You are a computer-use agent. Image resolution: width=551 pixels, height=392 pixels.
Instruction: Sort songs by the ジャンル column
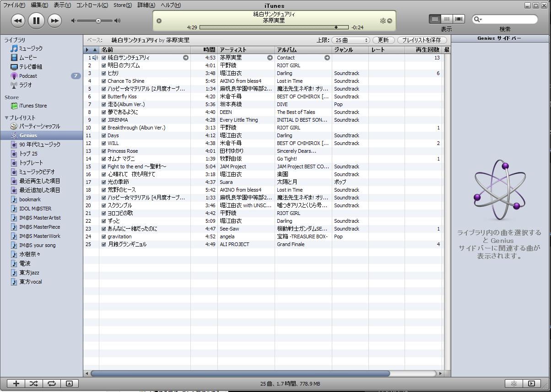[350, 50]
